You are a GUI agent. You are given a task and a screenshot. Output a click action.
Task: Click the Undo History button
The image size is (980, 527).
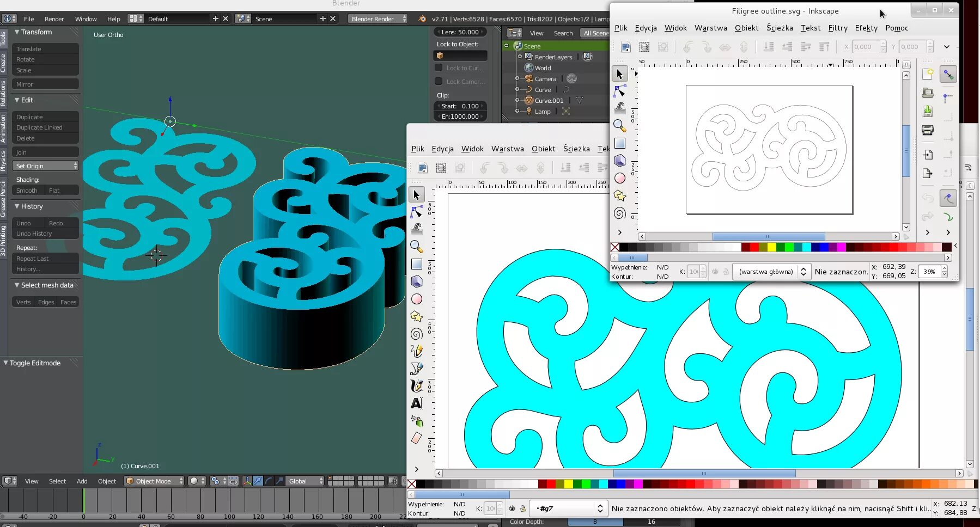click(x=46, y=234)
